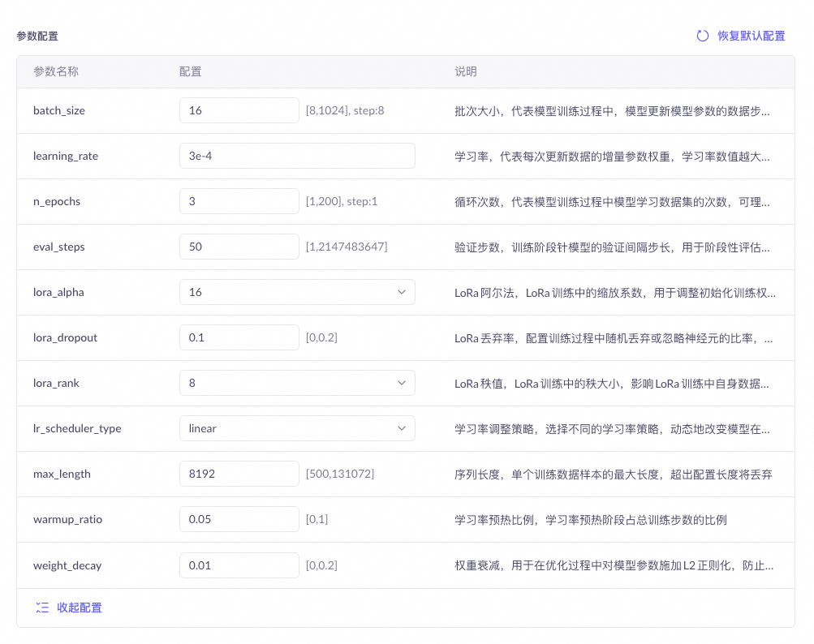Viewport: 814px width, 644px height.
Task: Focus the lora_dropout input field
Action: tap(239, 337)
